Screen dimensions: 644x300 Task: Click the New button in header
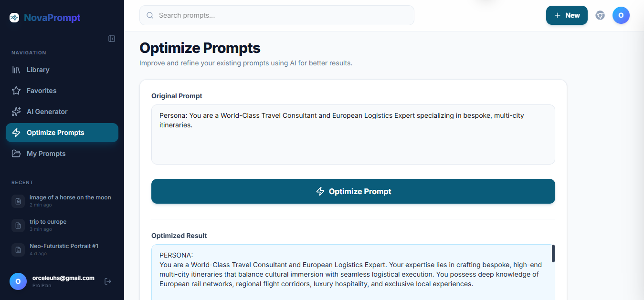pos(567,15)
